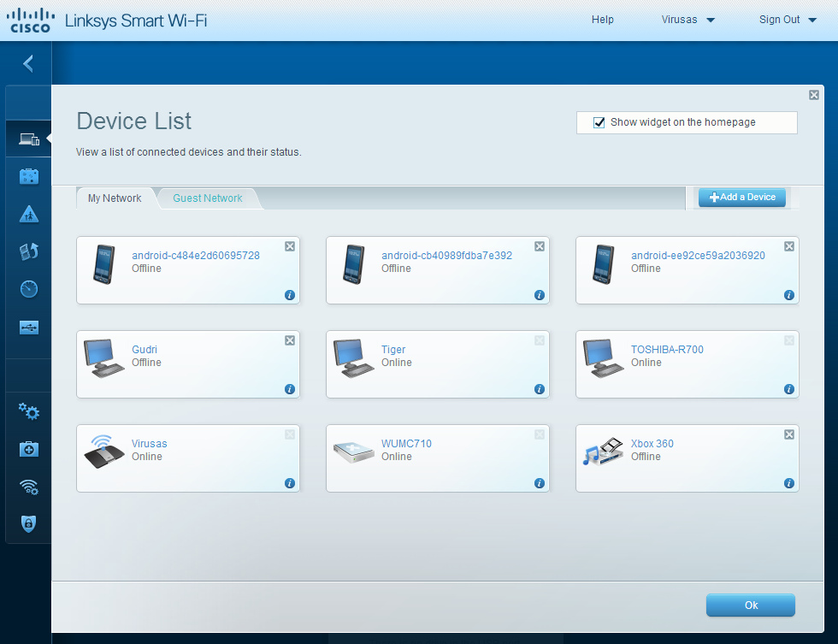Open android-cb40989fdba7e392 device name link
Image resolution: width=838 pixels, height=644 pixels.
[446, 256]
